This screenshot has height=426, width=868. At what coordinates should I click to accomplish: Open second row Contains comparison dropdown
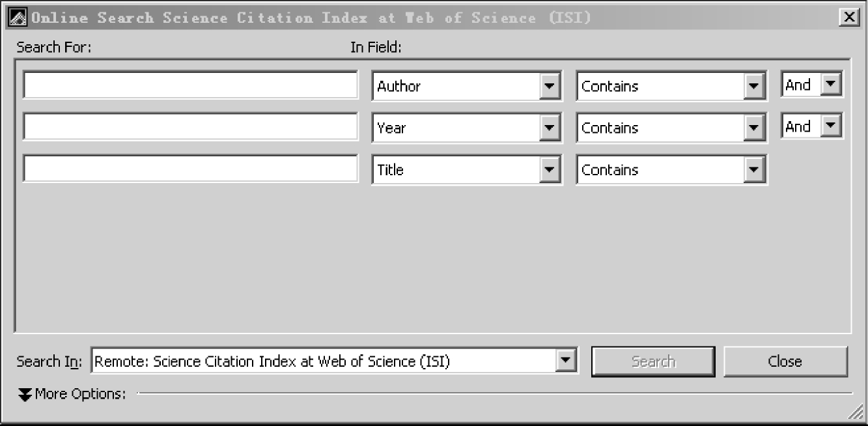coord(754,128)
